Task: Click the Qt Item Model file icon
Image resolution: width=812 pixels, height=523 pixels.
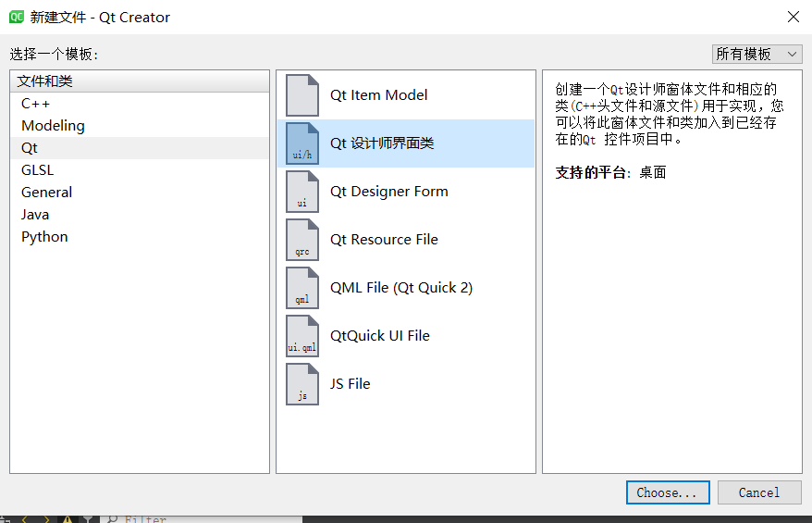Action: pos(302,95)
